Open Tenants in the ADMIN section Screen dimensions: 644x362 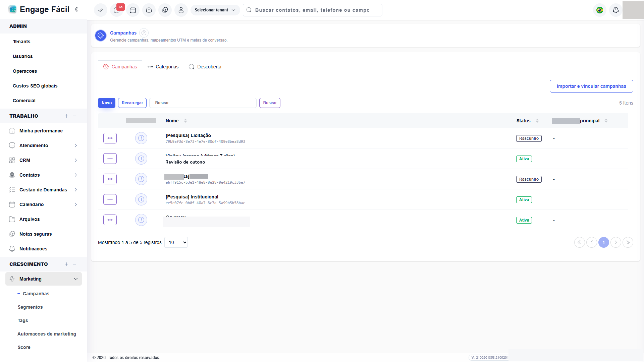[21, 42]
